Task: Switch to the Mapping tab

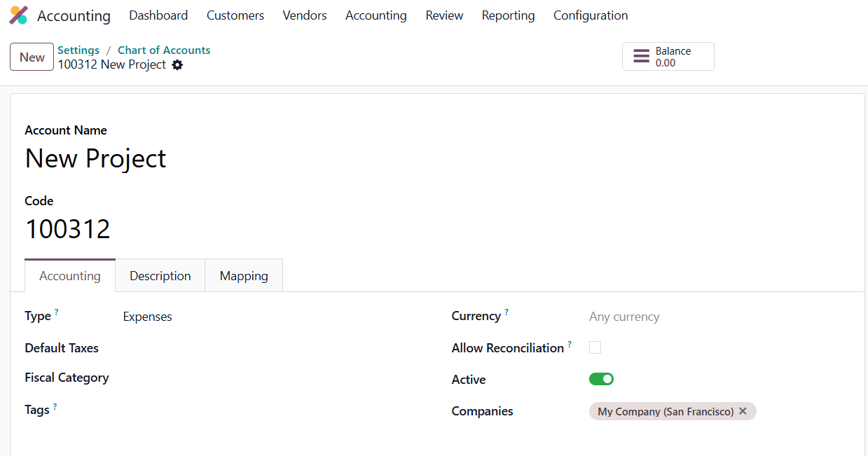Action: tap(243, 275)
